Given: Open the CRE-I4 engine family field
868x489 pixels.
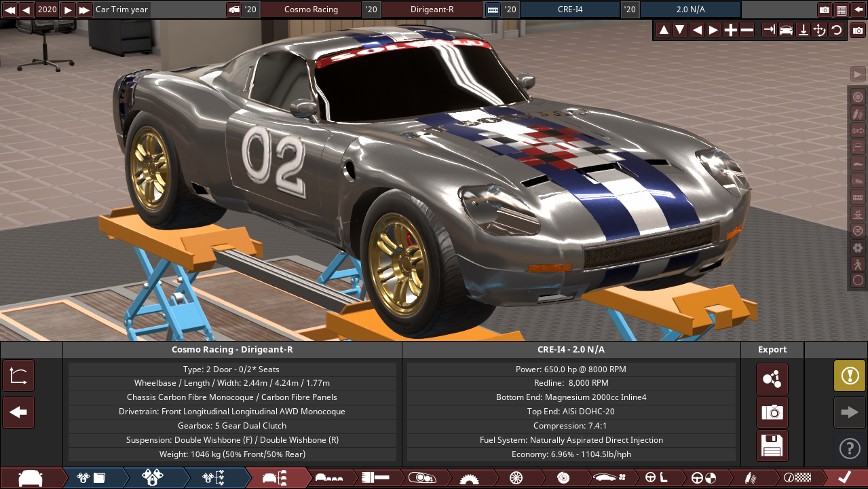Looking at the screenshot, I should click(570, 10).
